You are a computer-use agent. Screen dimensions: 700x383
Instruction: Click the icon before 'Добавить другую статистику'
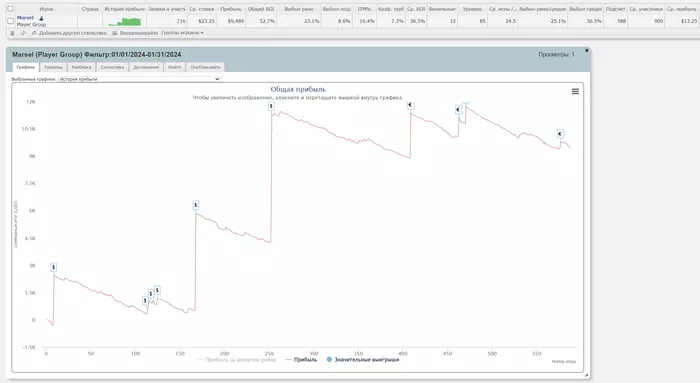pos(34,33)
